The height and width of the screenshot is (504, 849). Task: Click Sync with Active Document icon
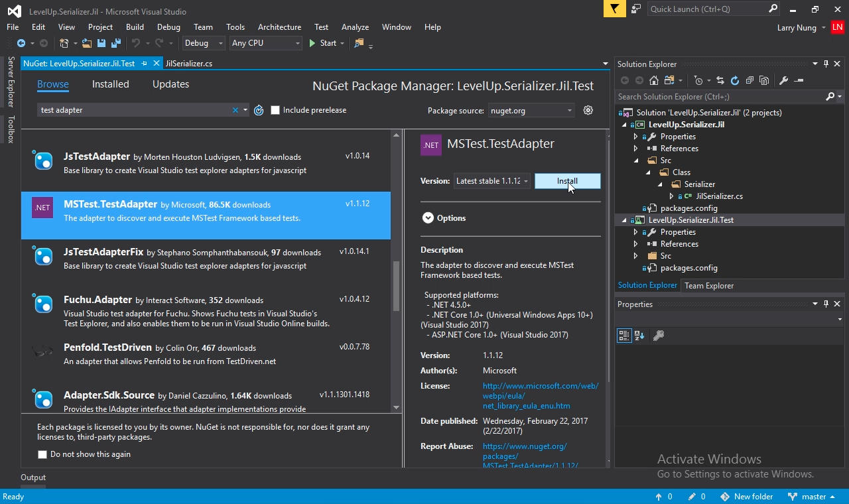coord(720,80)
